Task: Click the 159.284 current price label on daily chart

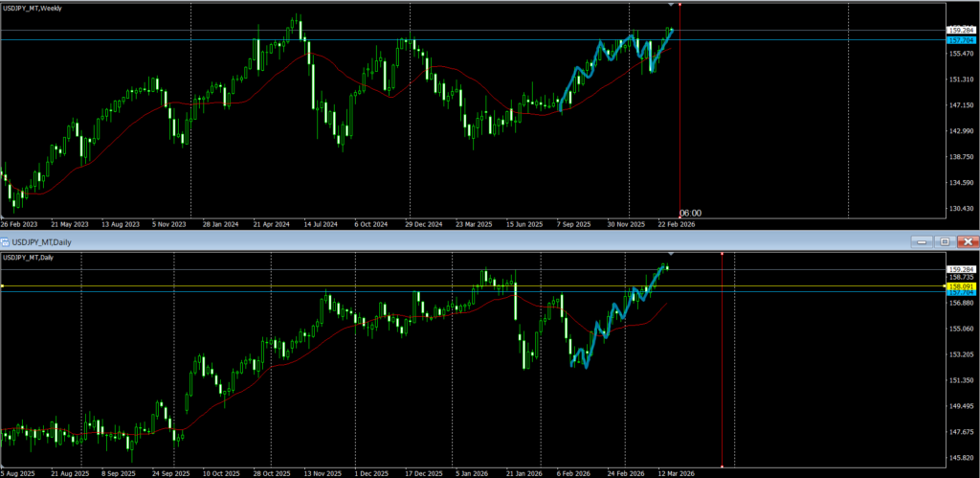Action: tap(960, 269)
